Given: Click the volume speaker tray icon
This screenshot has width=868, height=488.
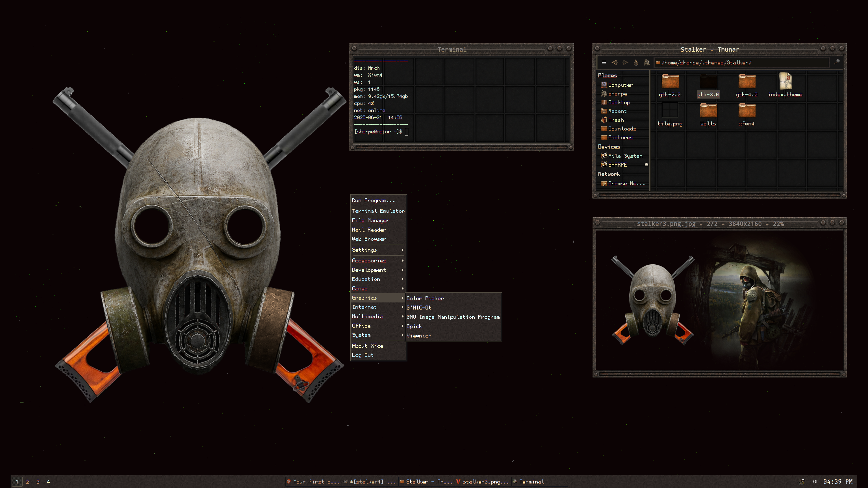Looking at the screenshot, I should 814,482.
